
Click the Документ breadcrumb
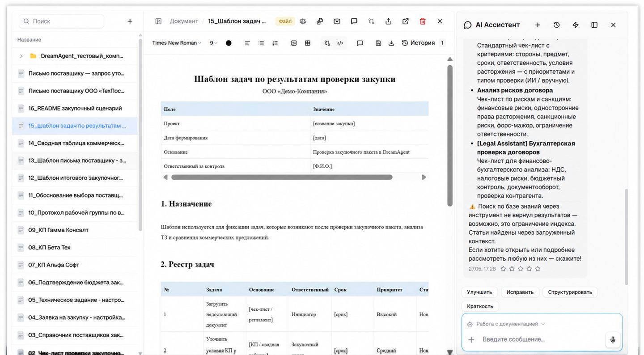[184, 21]
